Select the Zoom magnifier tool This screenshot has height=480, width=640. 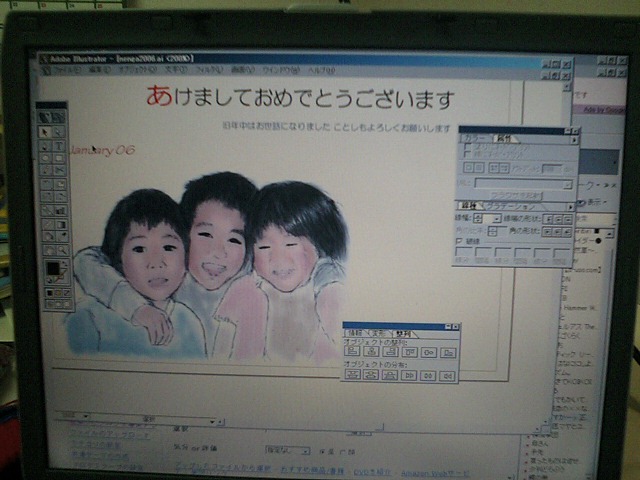pyautogui.click(x=60, y=250)
